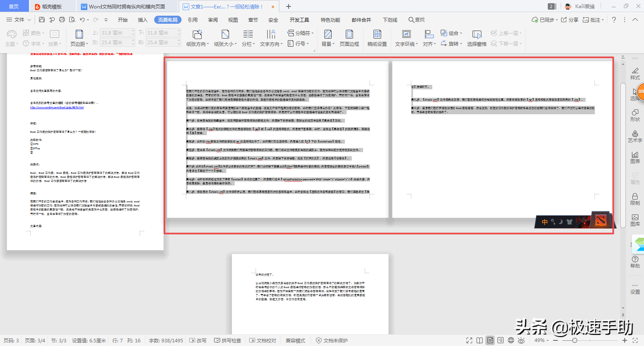Switch to the 引用 References ribbon tab
This screenshot has width=644, height=346.
193,20
